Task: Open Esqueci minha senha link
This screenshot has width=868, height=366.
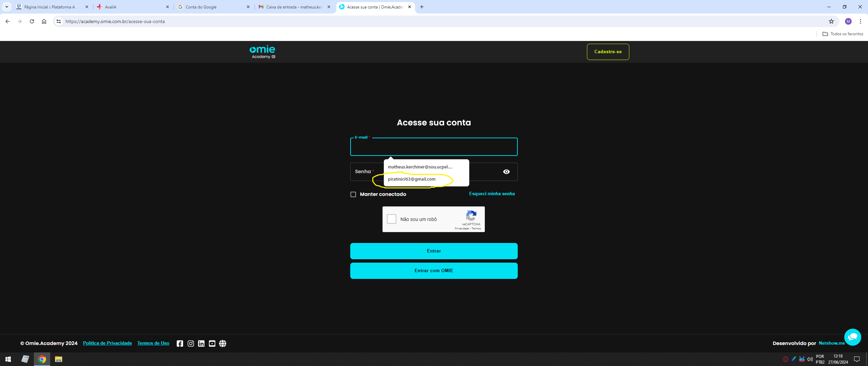Action: pos(492,194)
